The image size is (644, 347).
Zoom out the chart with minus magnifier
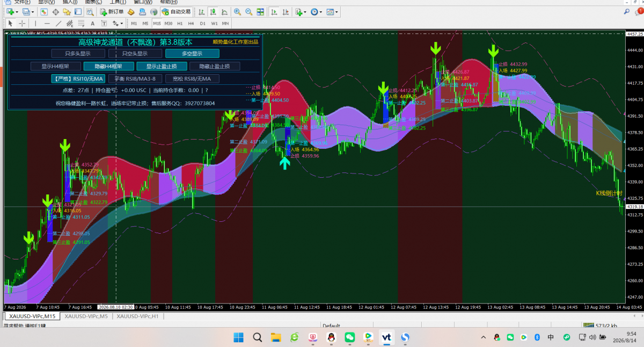(248, 12)
